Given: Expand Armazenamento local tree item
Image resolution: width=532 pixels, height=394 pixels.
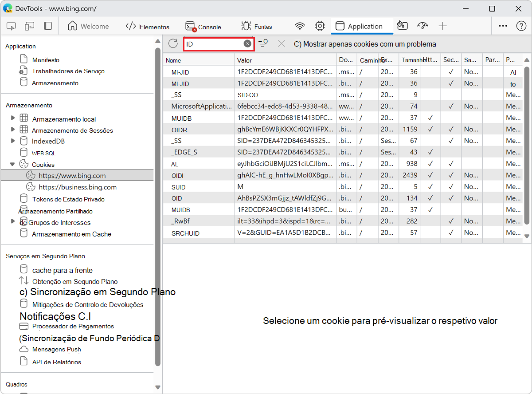Looking at the screenshot, I should pyautogui.click(x=14, y=119).
